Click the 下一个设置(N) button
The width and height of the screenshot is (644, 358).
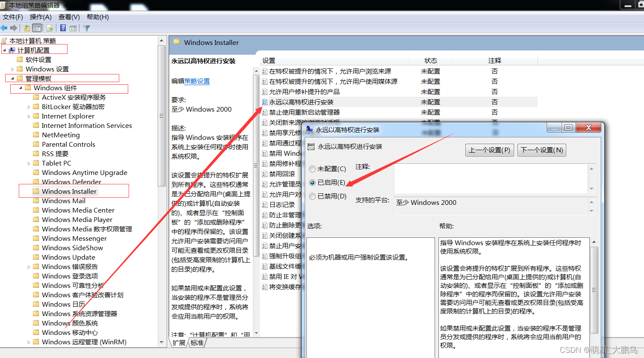(542, 150)
